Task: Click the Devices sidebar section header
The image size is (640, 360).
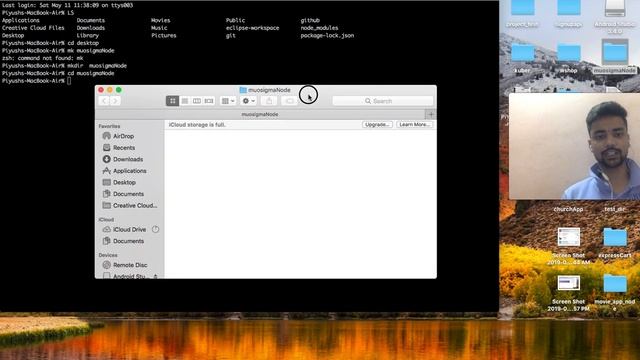Action: pyautogui.click(x=108, y=255)
